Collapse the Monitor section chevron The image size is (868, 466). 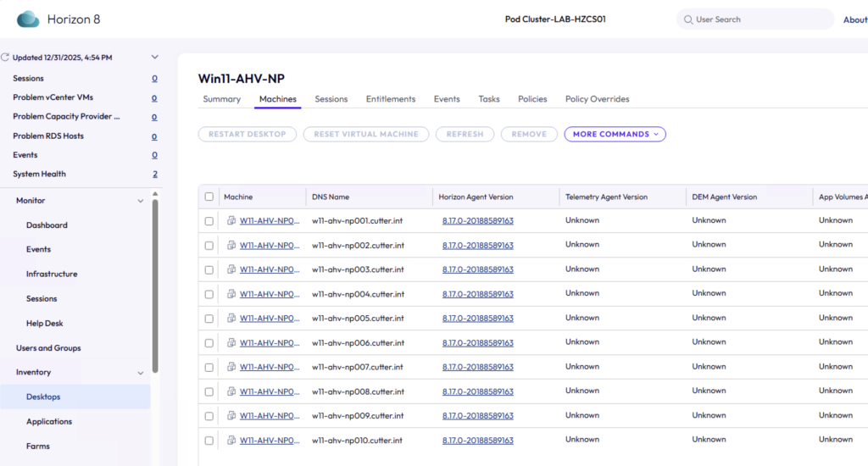click(x=141, y=201)
